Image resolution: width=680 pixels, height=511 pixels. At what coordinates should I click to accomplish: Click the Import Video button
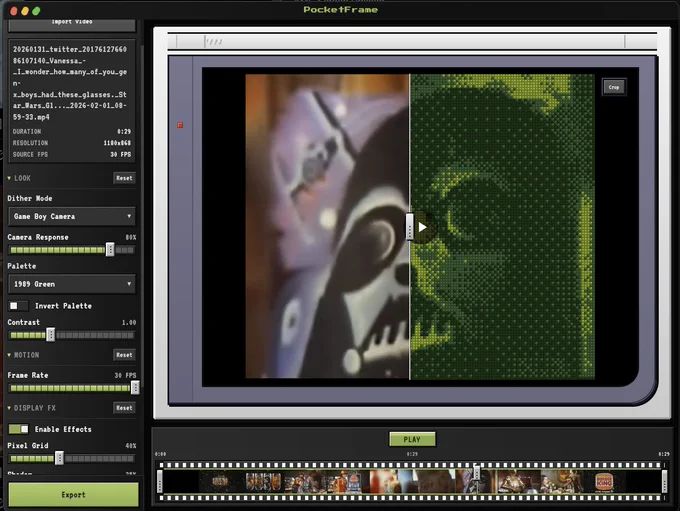[x=72, y=24]
